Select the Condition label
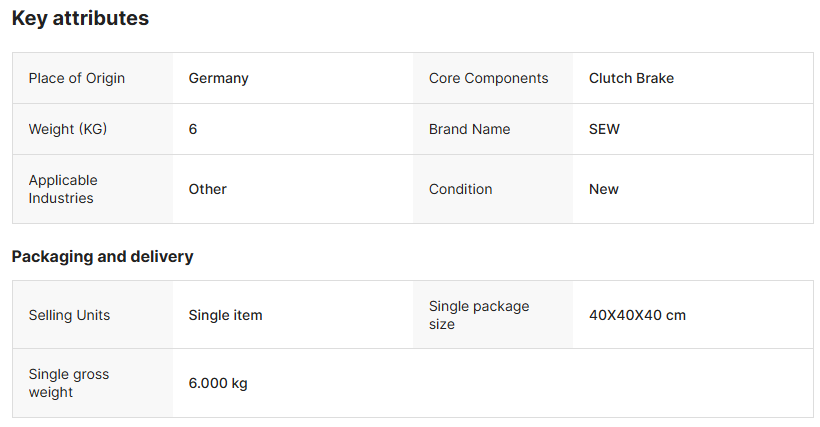820x427 pixels. tap(461, 189)
